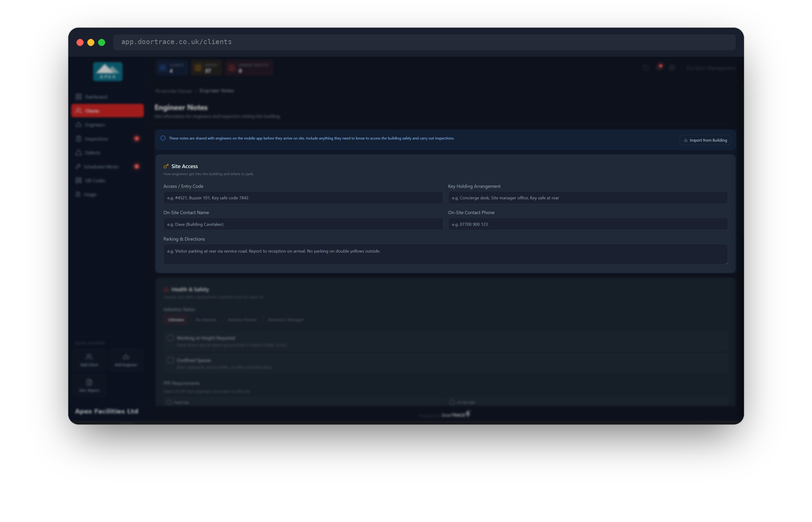Select the Removed / Managed asbestos status

[286, 320]
